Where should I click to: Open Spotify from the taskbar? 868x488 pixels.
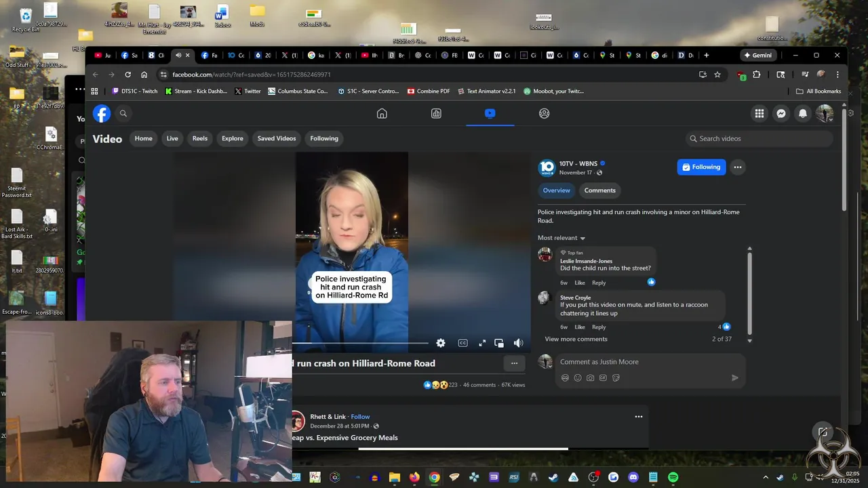pos(673,477)
